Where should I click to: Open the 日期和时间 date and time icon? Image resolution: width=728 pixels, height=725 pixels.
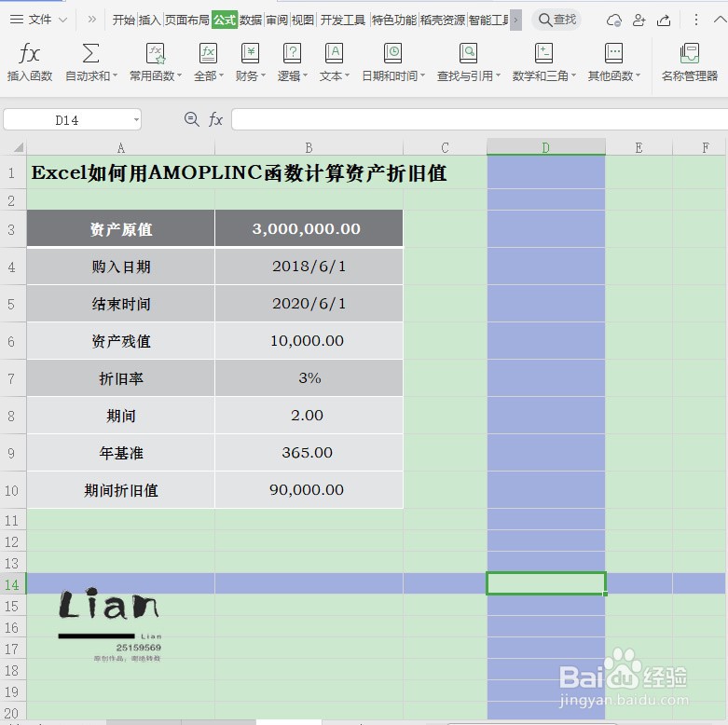point(392,53)
